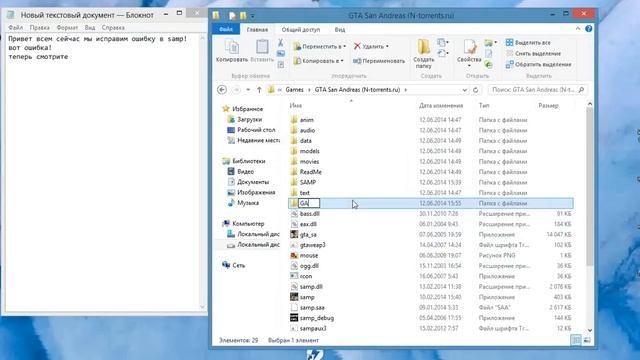The width and height of the screenshot is (640, 360).
Task: Click Deselect (Снять выделение)
Action: click(533, 53)
